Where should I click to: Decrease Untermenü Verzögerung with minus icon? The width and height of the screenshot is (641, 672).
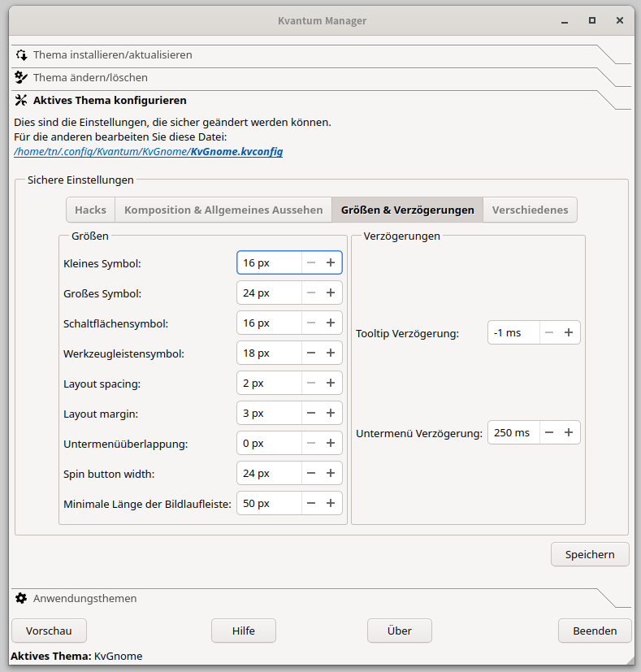coord(549,432)
